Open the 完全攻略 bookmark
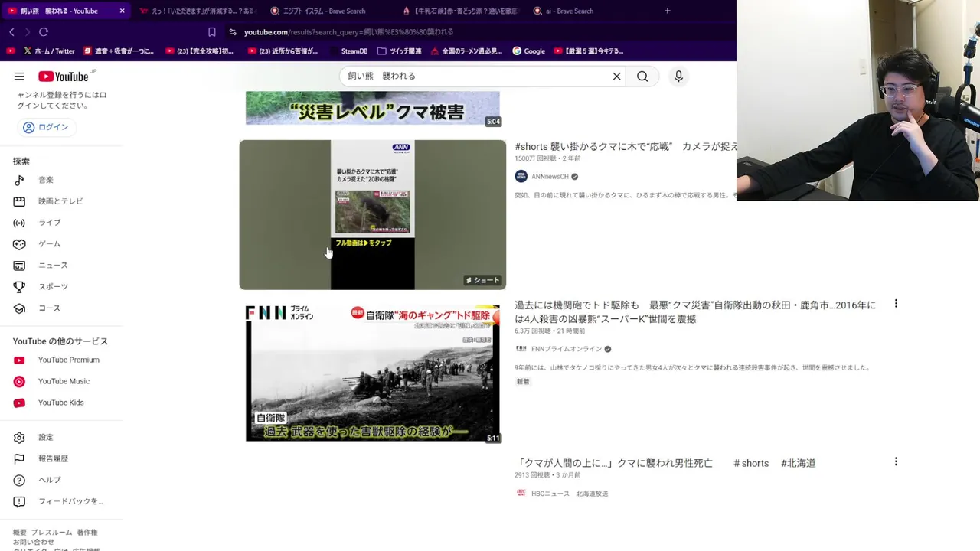980x551 pixels. coord(199,51)
